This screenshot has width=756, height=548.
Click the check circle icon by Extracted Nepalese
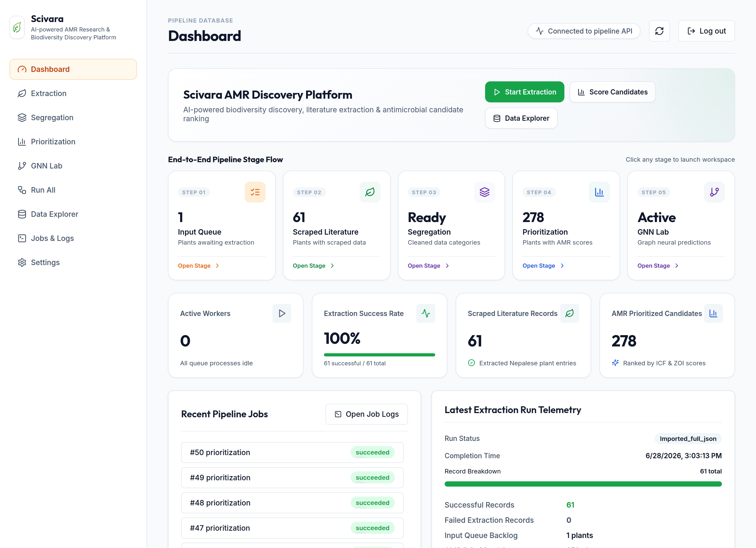coord(471,363)
